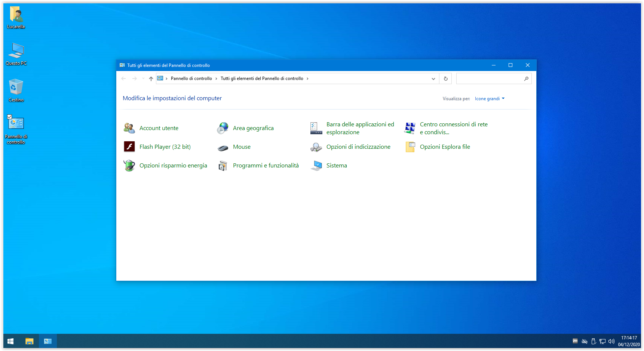Click the Area geografica globe icon
644x351 pixels.
223,128
